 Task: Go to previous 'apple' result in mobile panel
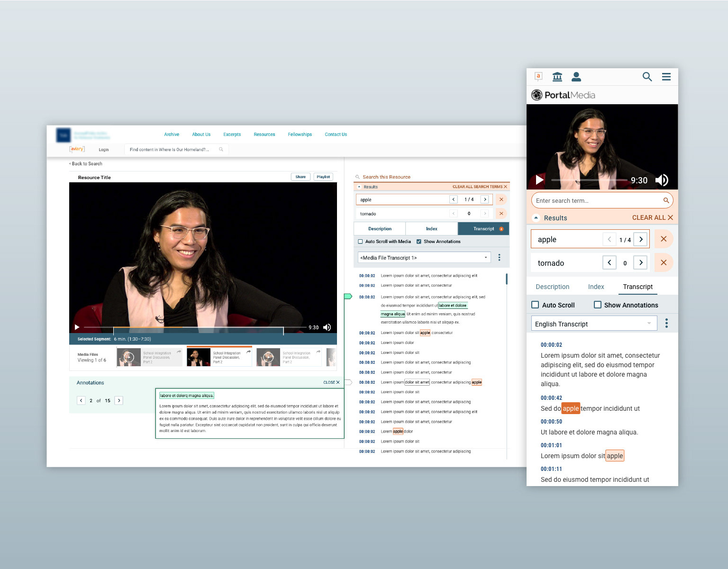(609, 239)
